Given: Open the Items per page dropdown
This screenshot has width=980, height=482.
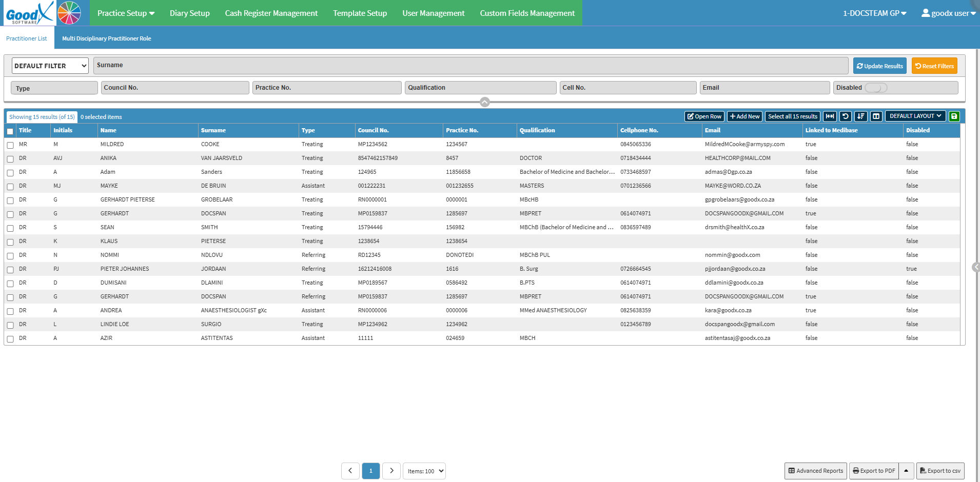Looking at the screenshot, I should click(x=424, y=471).
